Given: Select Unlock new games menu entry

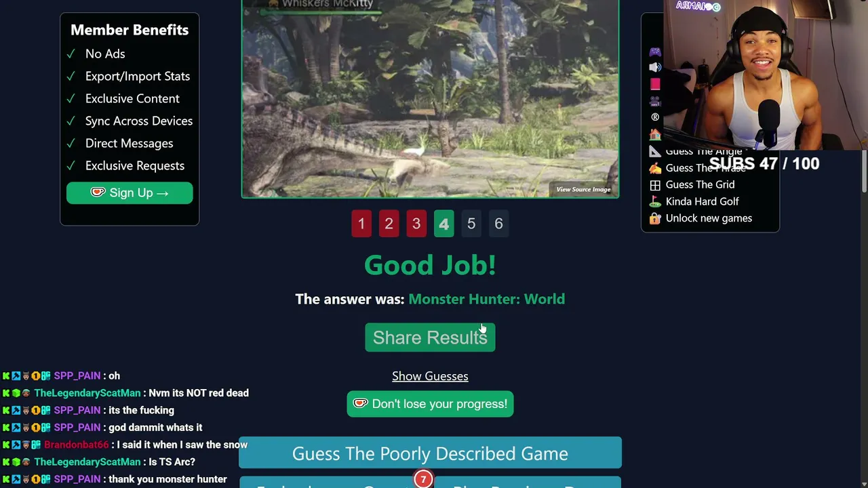Looking at the screenshot, I should 709,218.
